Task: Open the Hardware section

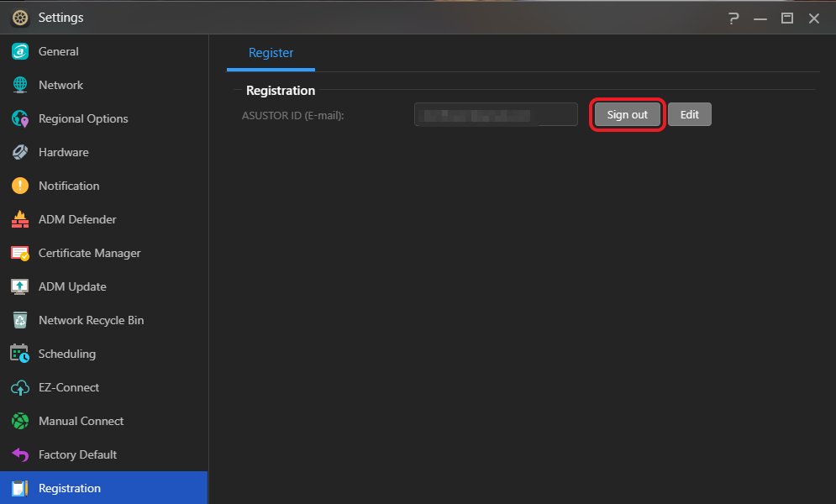Action: [104, 152]
